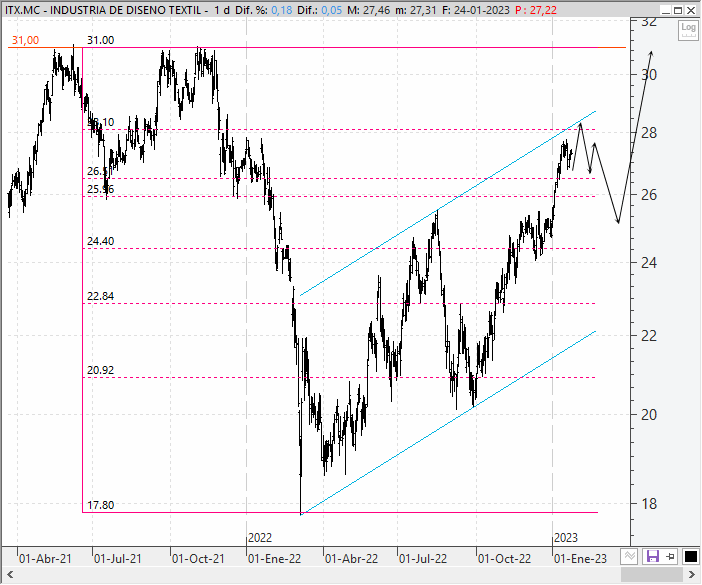Click the 01-Oct-22 date axis label

[504, 559]
